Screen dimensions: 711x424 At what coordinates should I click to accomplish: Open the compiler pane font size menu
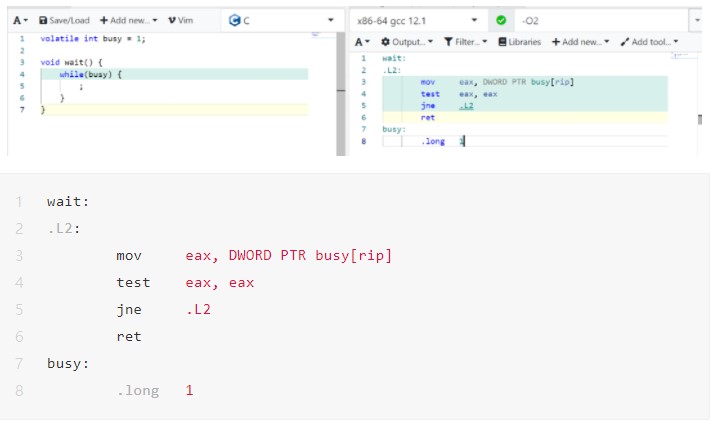(362, 42)
